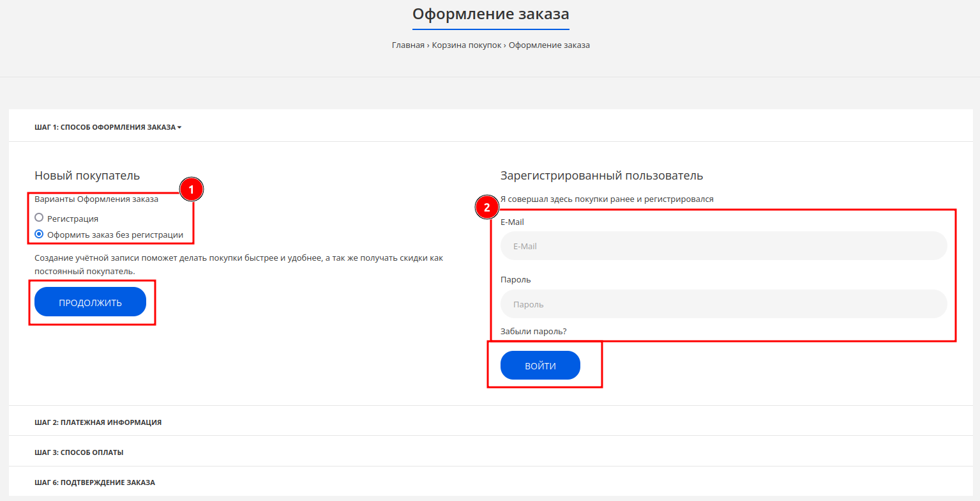The height and width of the screenshot is (501, 980).
Task: Expand Шаг 3: Способ оплаты section
Action: click(79, 452)
